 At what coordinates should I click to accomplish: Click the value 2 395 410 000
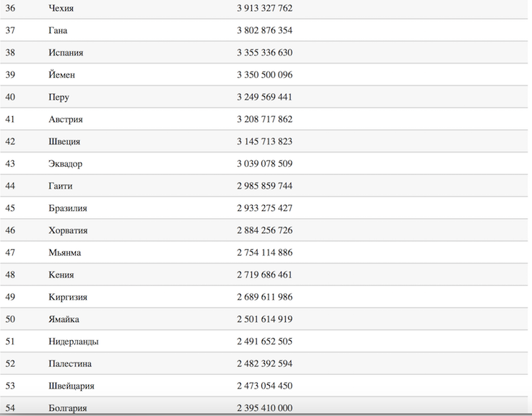pyautogui.click(x=263, y=408)
